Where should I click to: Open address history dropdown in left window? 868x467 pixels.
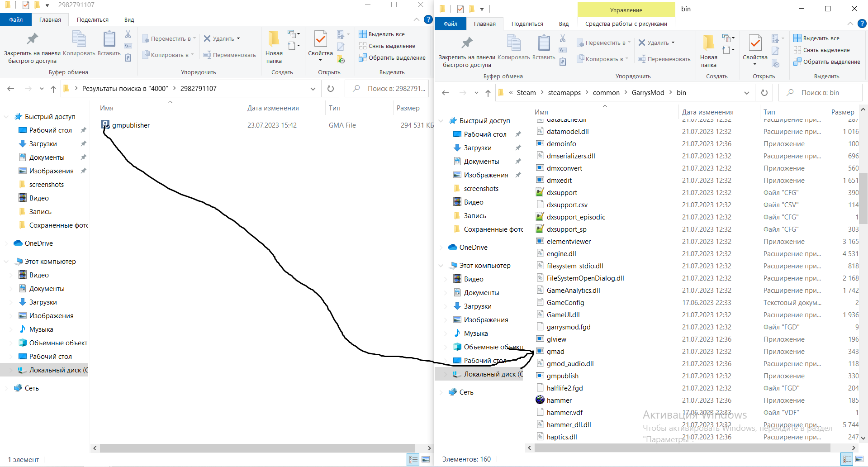tap(313, 89)
